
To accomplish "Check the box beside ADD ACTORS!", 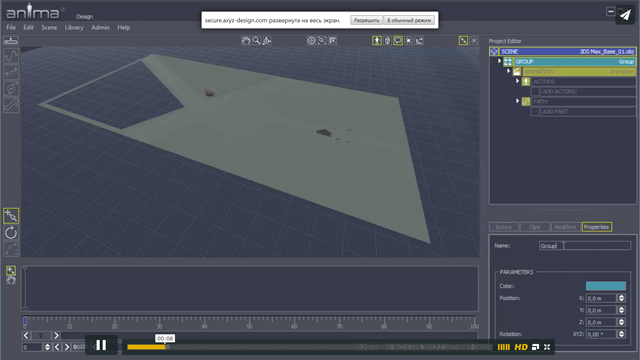I will 535,91.
